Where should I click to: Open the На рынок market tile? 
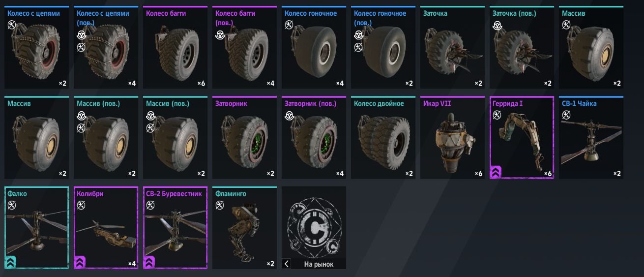[x=314, y=228]
